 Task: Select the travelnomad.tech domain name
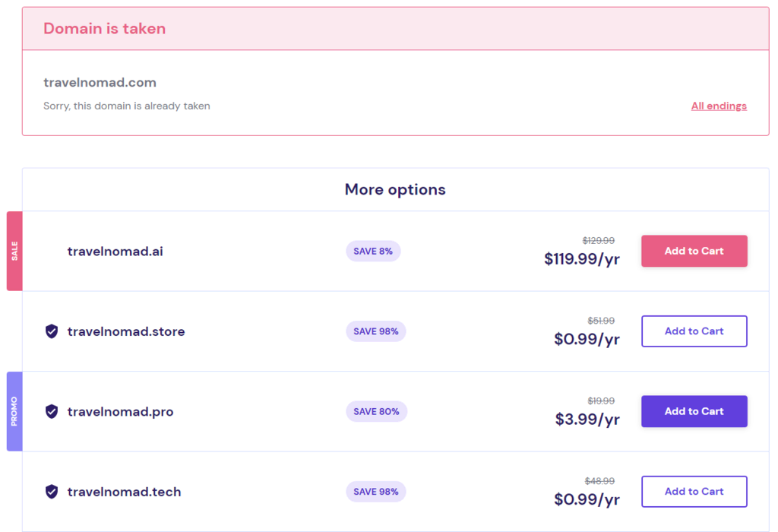(124, 492)
